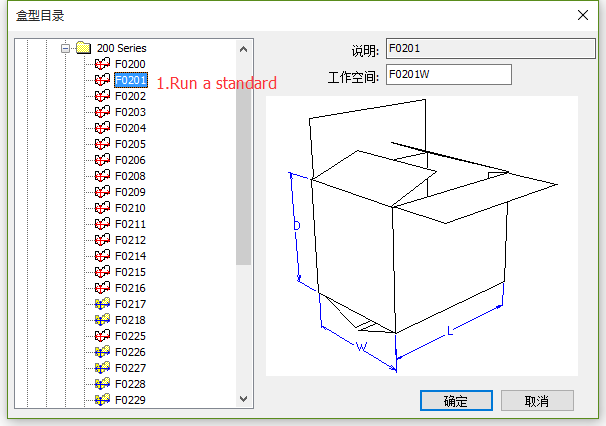606x426 pixels.
Task: Select F0208 in the catalog tree
Action: click(130, 176)
